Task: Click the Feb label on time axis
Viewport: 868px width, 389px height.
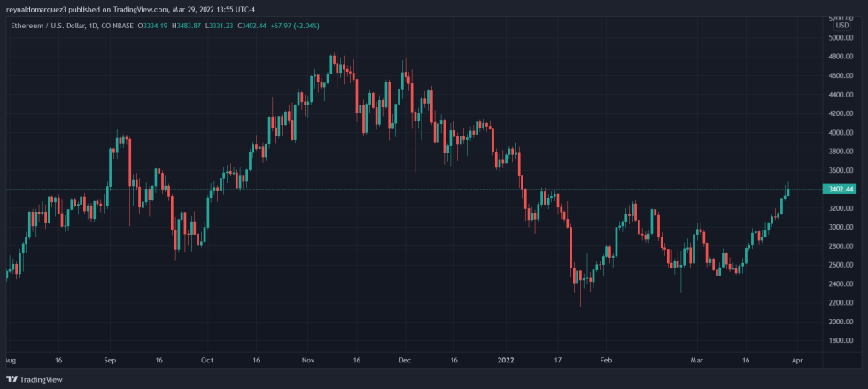Action: [606, 362]
